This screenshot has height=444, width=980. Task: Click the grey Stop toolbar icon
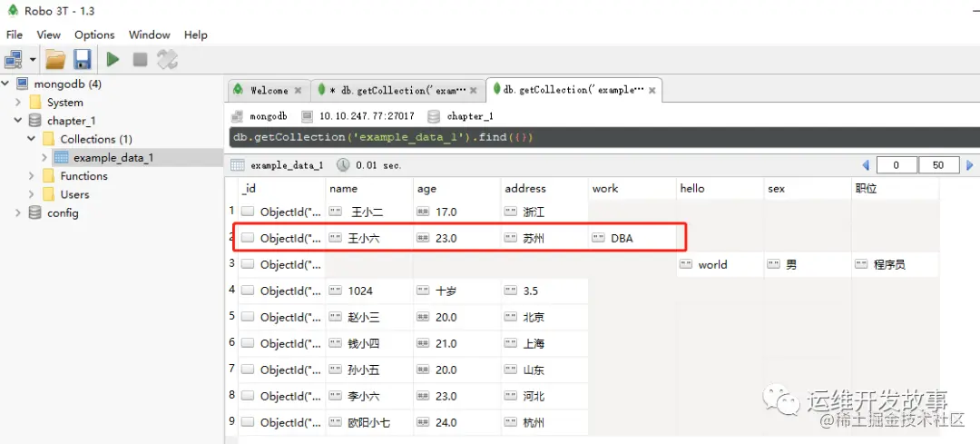tap(140, 59)
